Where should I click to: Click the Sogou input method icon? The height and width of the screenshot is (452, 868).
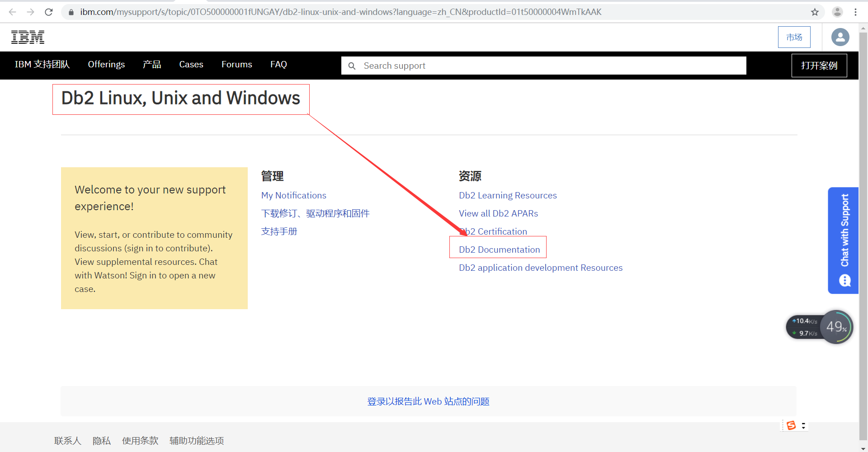(x=791, y=425)
